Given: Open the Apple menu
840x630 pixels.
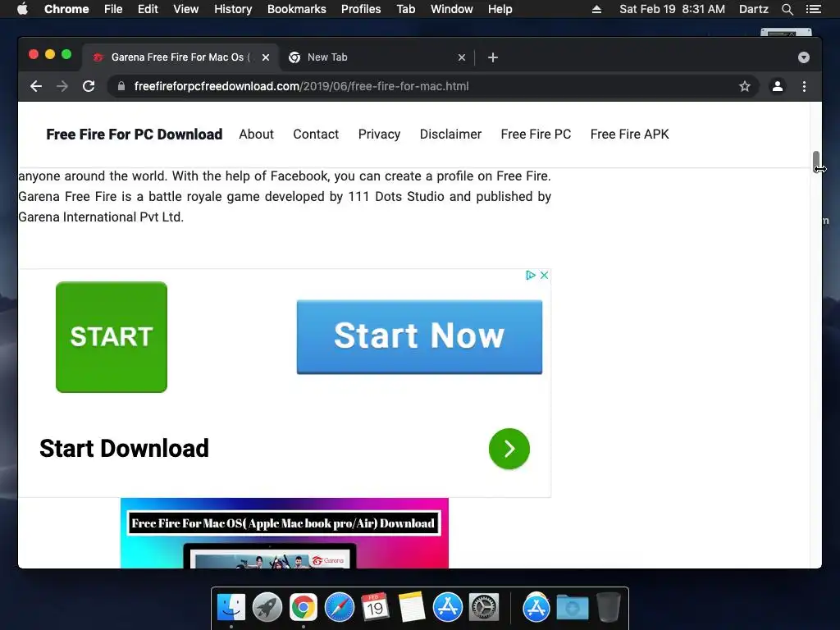Looking at the screenshot, I should [22, 9].
